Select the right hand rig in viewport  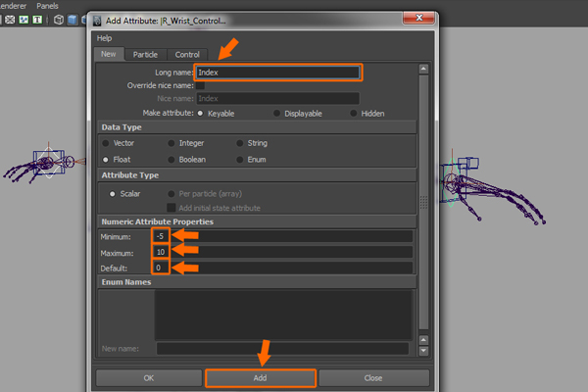pos(491,187)
